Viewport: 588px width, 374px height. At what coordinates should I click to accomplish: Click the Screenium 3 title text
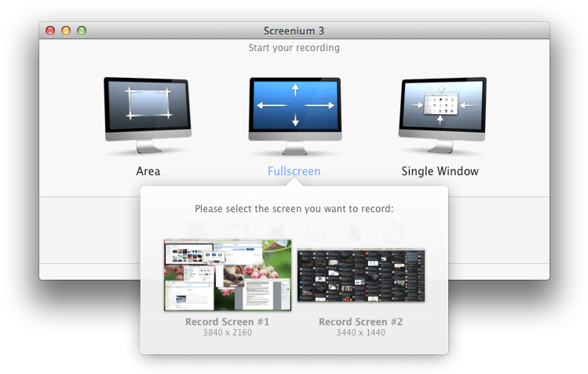(294, 31)
